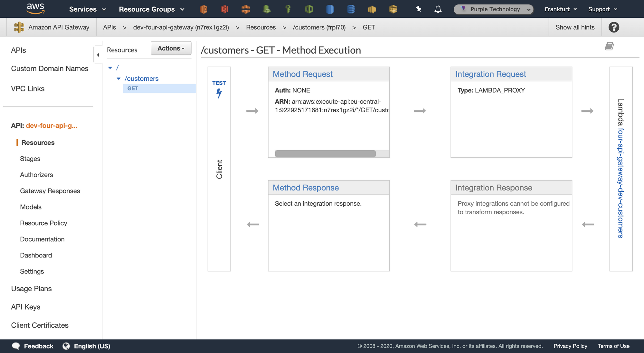Click the TEST lightning bolt icon

[219, 93]
